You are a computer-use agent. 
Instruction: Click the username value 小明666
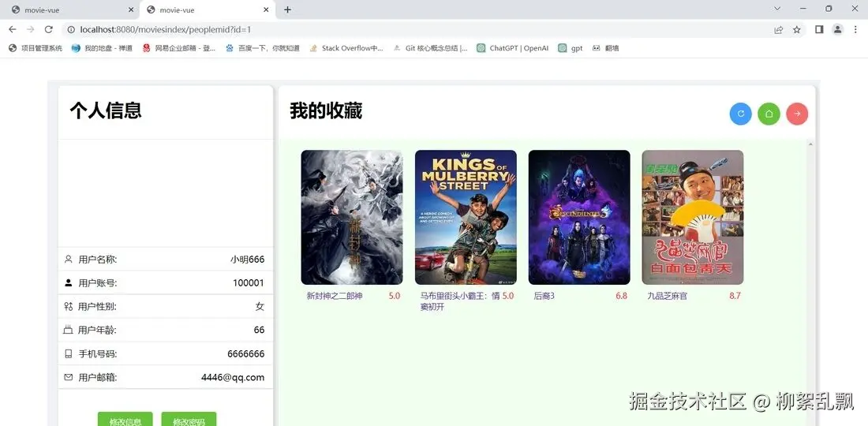click(x=248, y=260)
